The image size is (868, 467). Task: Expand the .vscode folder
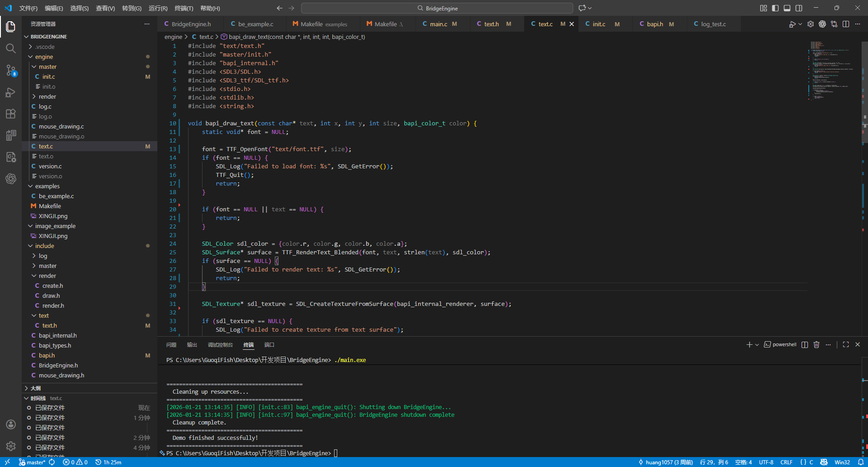[44, 47]
